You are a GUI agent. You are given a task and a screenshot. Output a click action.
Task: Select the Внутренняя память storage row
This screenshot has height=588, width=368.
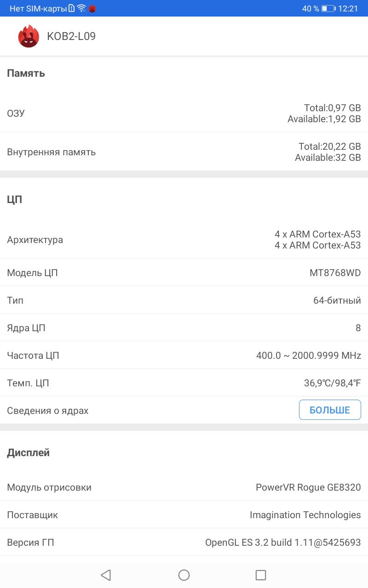coord(184,152)
